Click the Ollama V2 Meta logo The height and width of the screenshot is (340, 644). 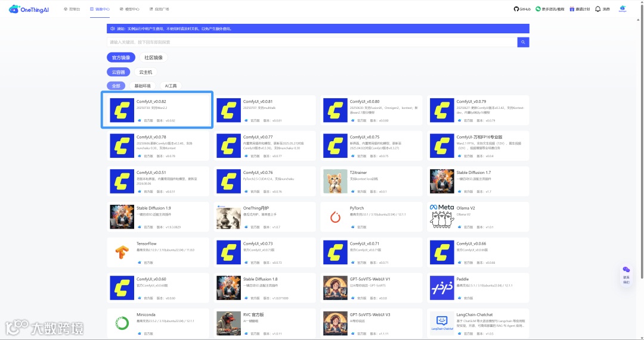[442, 217]
